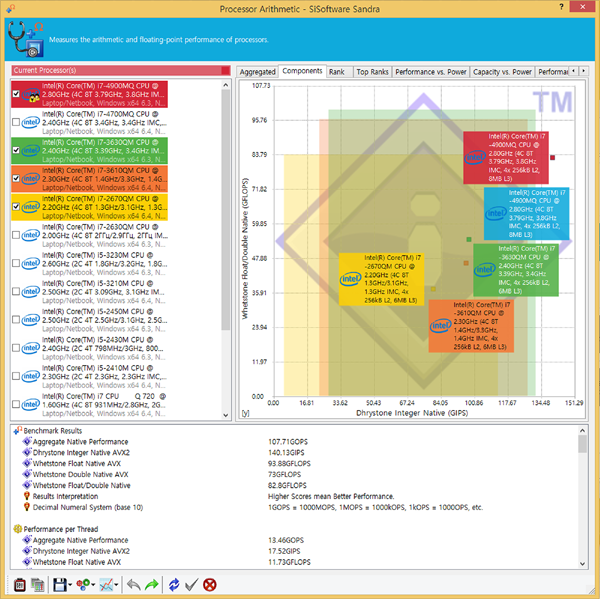The height and width of the screenshot is (599, 600).
Task: Uncheck the Core i7-3630QM processor checkbox
Action: [16, 150]
